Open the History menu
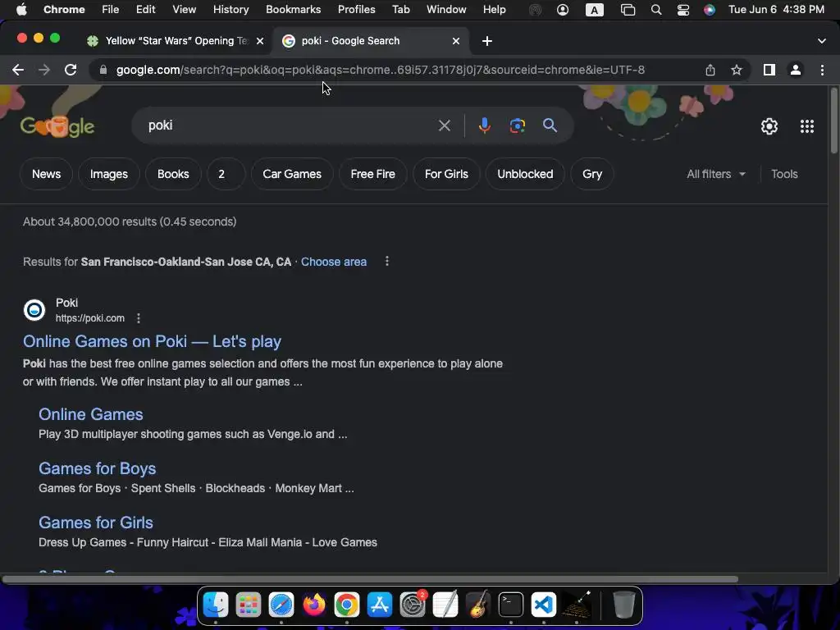The height and width of the screenshot is (630, 840). 231,10
